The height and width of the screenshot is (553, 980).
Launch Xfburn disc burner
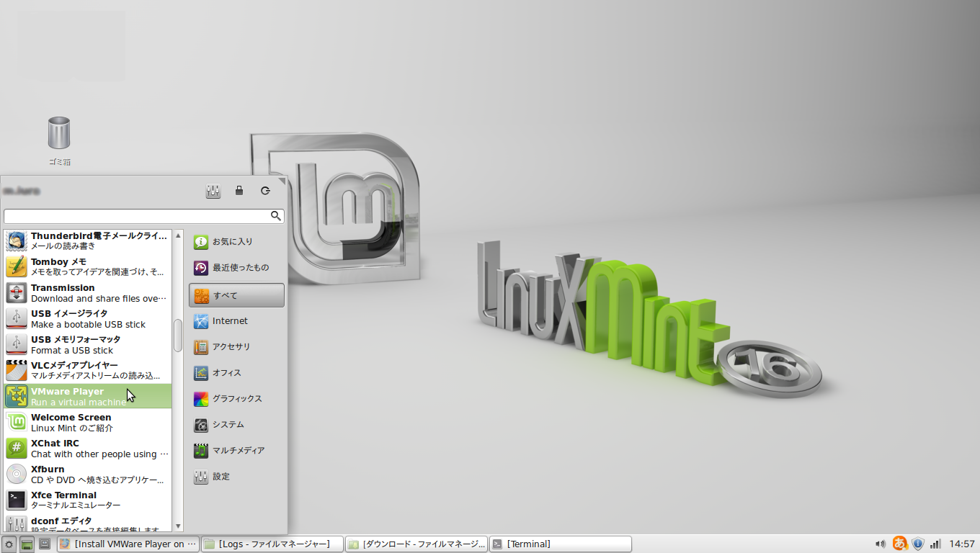[x=87, y=475]
